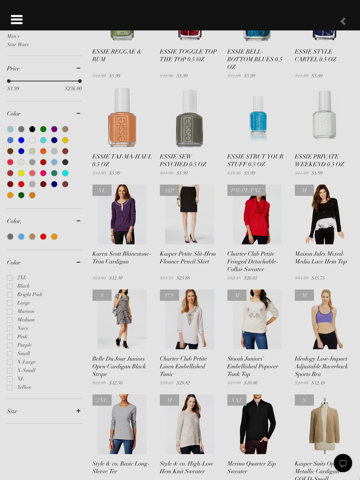Click the back chevron in the header
360x480 pixels.
point(343,21)
